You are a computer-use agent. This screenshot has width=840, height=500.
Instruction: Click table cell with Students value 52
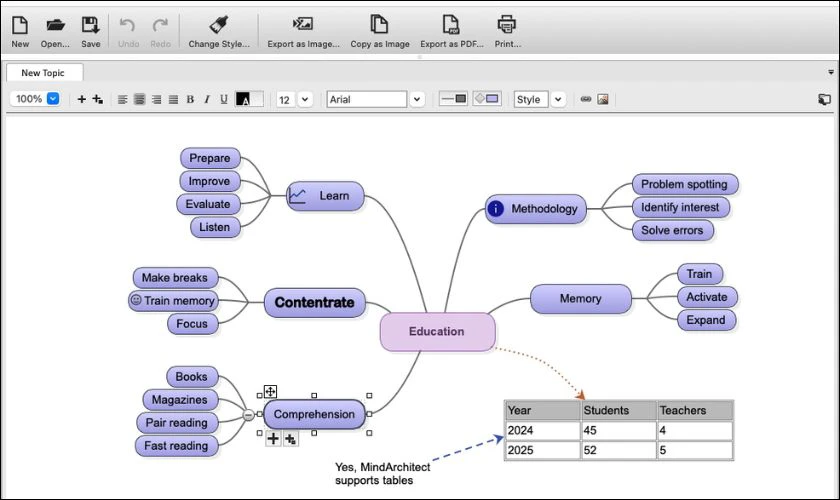(x=619, y=450)
